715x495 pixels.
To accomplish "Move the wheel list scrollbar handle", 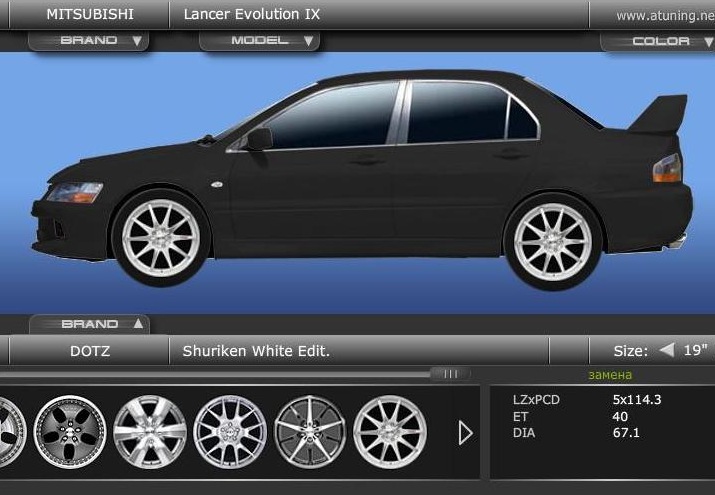I will 450,374.
